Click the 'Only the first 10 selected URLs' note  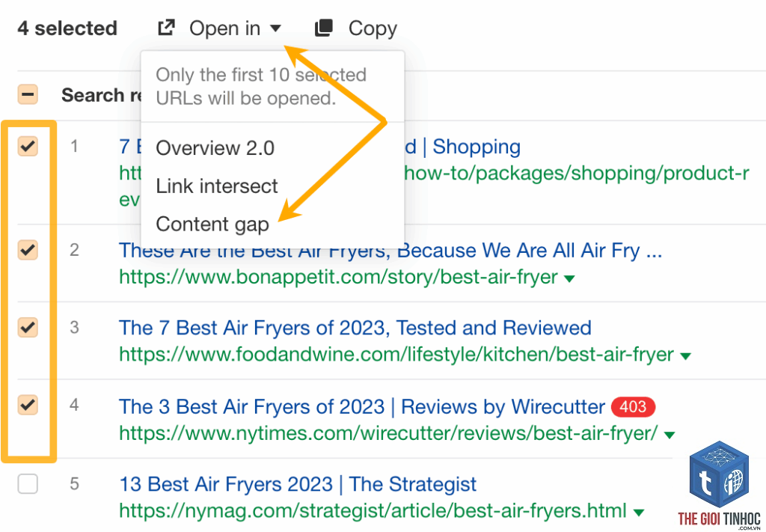[x=261, y=87]
